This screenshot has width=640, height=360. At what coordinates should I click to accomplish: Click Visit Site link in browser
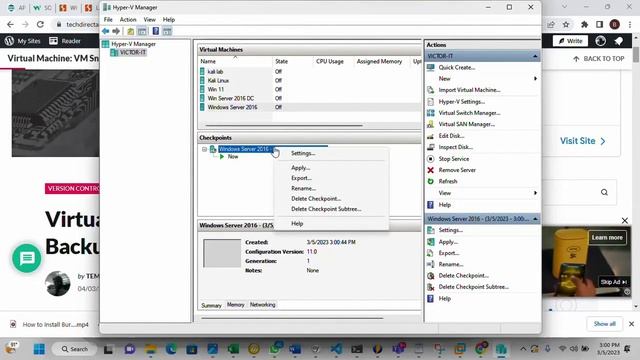pyautogui.click(x=582, y=141)
